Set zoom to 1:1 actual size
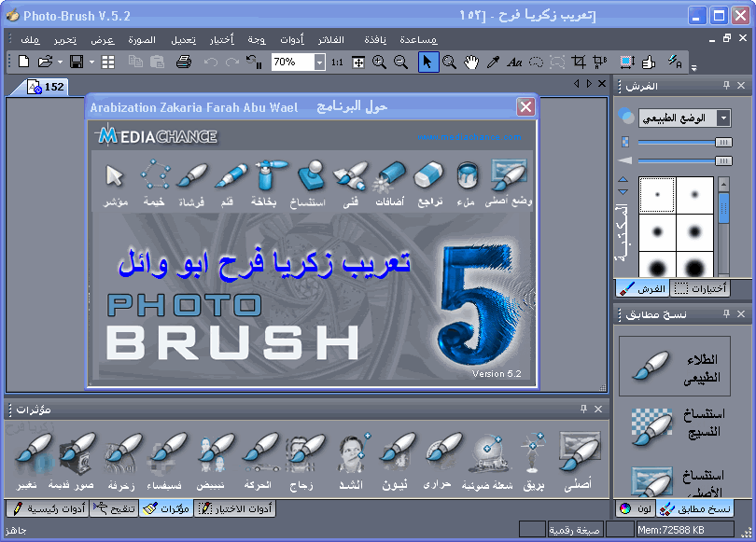 click(337, 63)
